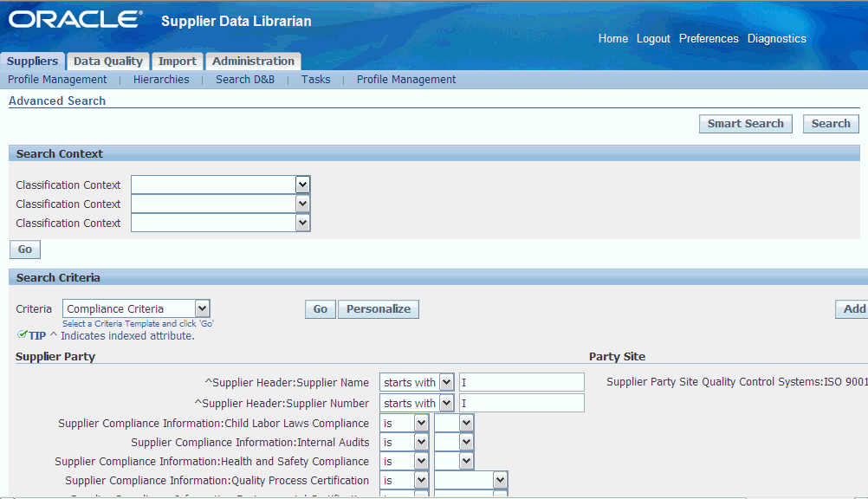Open the Tasks subtab

[x=315, y=80]
